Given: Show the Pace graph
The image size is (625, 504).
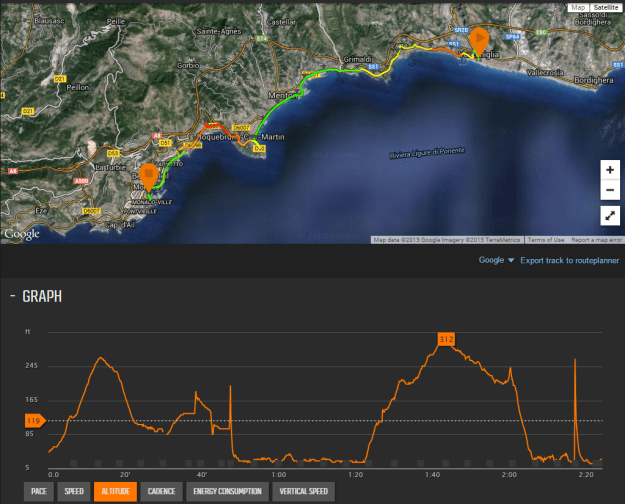Looking at the screenshot, I should pos(39,491).
